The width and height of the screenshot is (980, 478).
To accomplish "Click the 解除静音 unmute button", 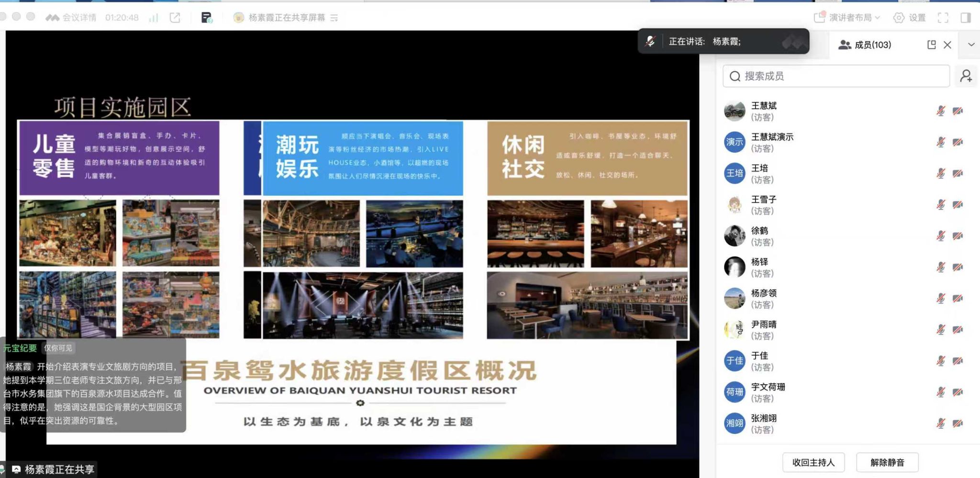I will 887,462.
